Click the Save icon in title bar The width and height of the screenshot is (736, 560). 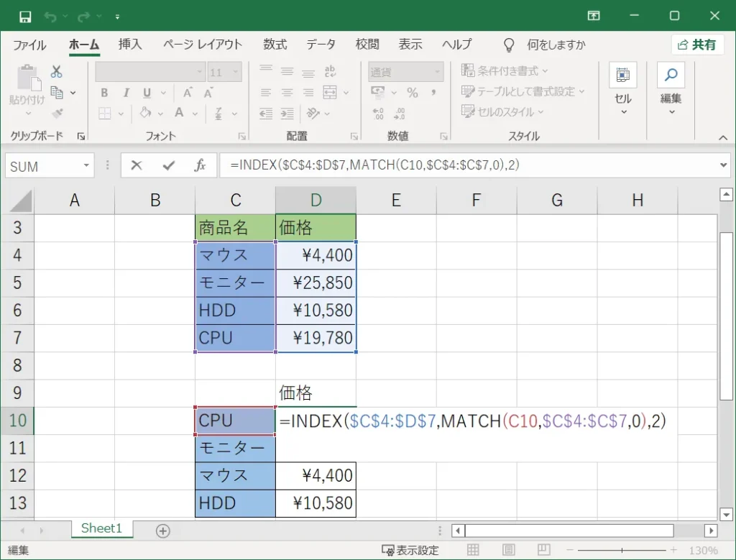click(25, 17)
